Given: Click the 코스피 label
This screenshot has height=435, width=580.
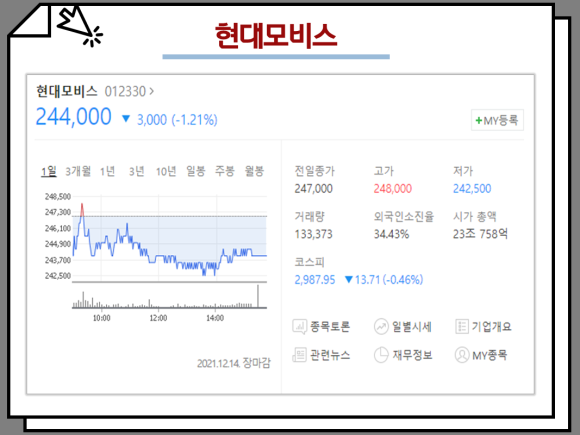Looking at the screenshot, I should click(309, 262).
